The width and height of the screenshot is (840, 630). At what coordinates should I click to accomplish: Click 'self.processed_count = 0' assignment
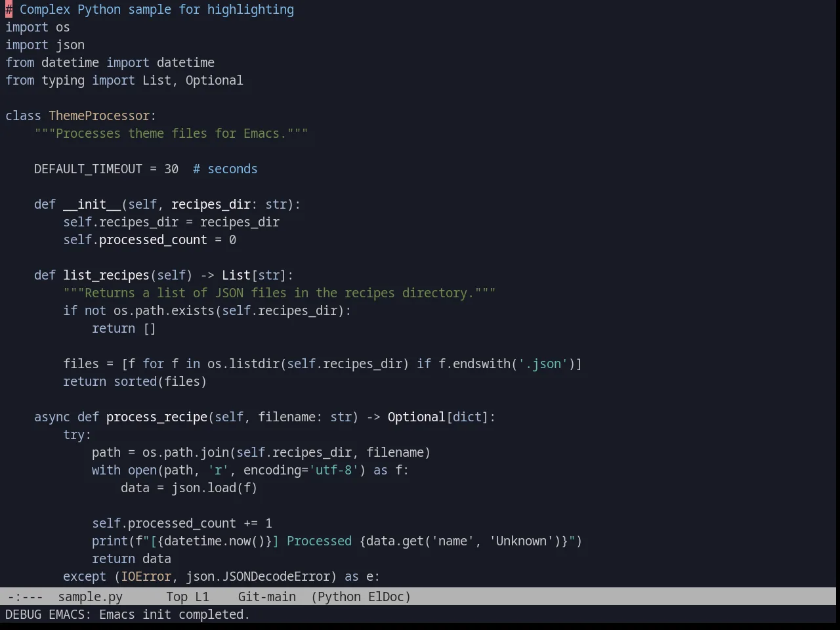coord(150,240)
